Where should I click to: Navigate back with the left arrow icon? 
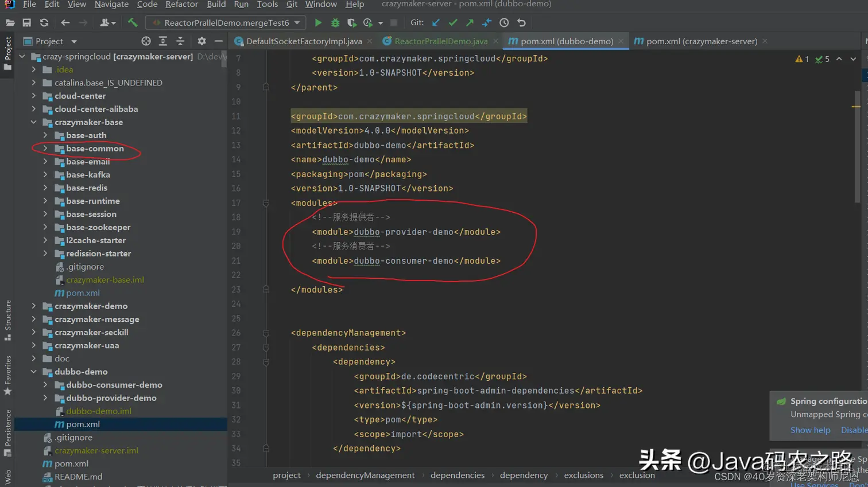coord(65,23)
